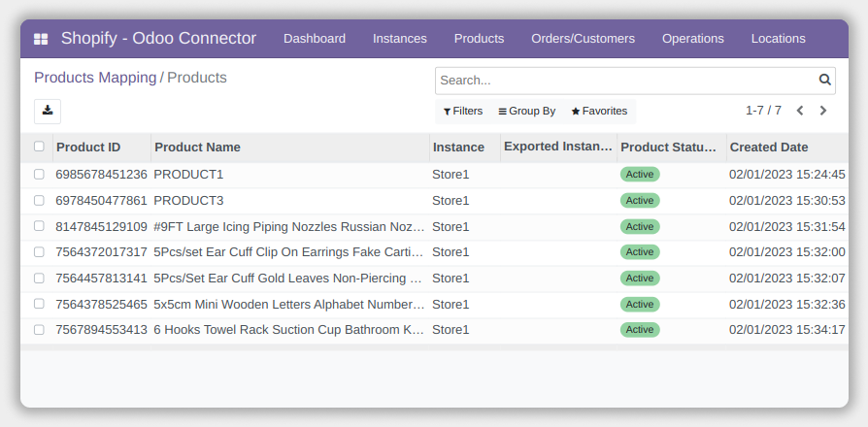The height and width of the screenshot is (427, 868).
Task: Click created date 02/01/2023 15:24:45
Action: point(787,175)
